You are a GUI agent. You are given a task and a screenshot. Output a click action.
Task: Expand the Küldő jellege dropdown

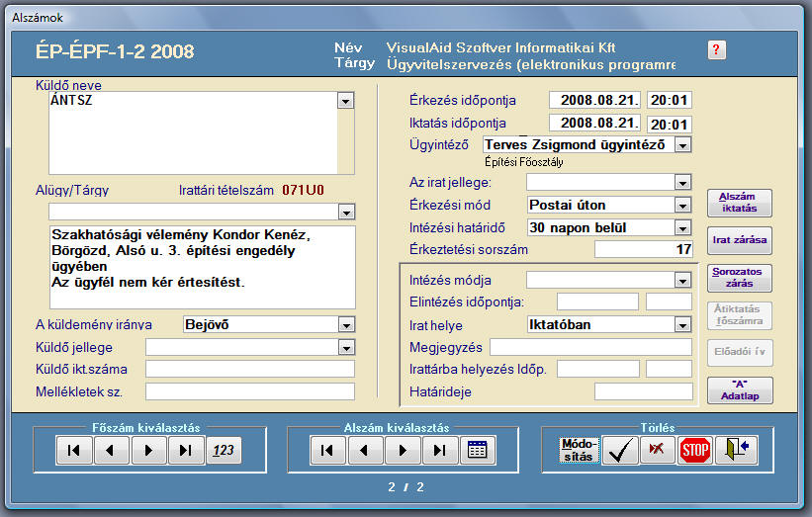click(346, 348)
